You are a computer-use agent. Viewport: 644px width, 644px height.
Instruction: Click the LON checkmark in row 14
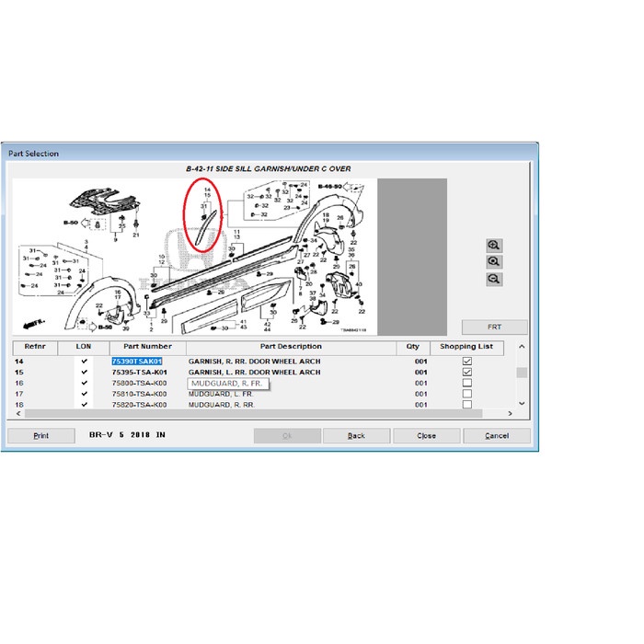[85, 361]
